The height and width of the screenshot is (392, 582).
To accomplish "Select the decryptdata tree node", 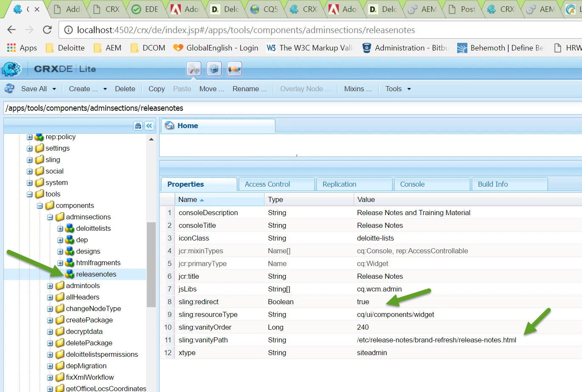I will point(84,331).
